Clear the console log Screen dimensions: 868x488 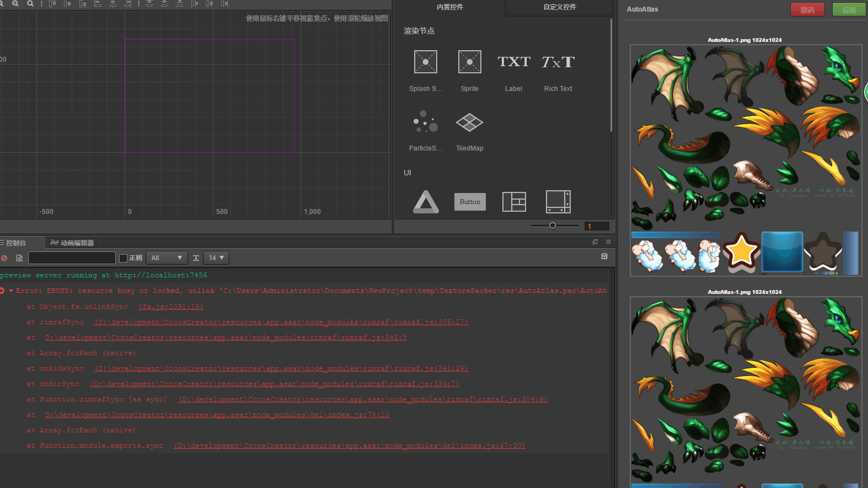click(4, 258)
